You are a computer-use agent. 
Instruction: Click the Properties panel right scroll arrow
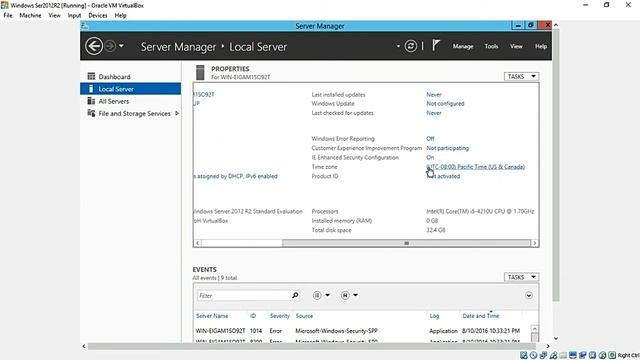tap(535, 243)
